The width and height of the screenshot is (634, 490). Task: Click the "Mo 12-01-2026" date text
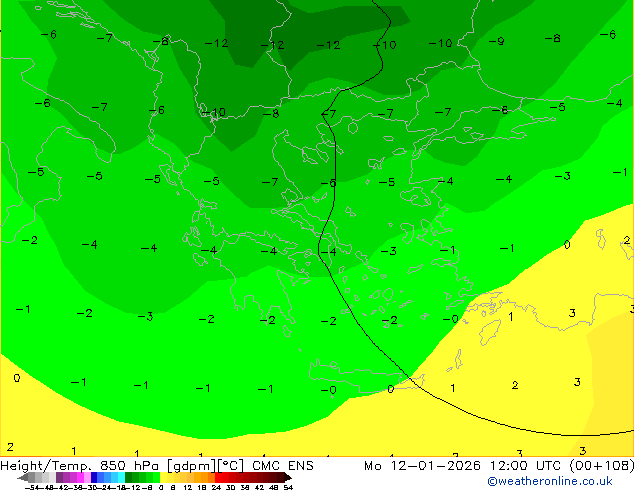coord(423,466)
